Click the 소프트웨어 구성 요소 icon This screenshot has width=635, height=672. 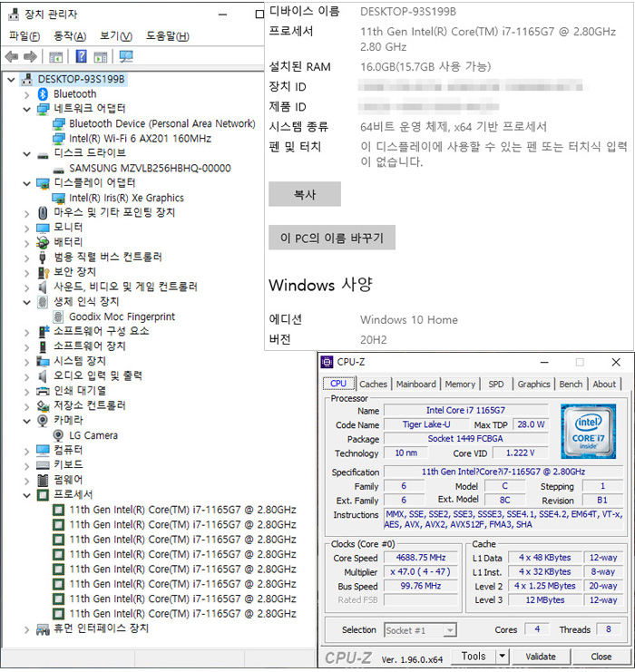(43, 331)
